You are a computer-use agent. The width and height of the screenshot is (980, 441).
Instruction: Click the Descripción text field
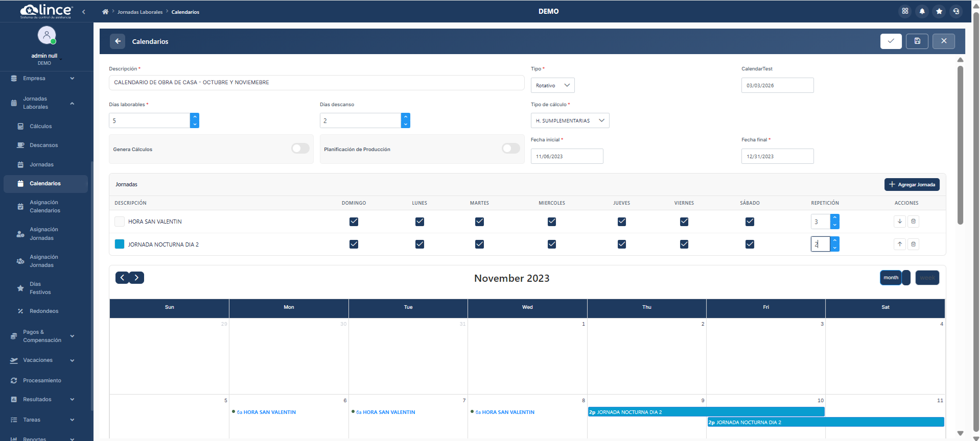click(x=316, y=83)
